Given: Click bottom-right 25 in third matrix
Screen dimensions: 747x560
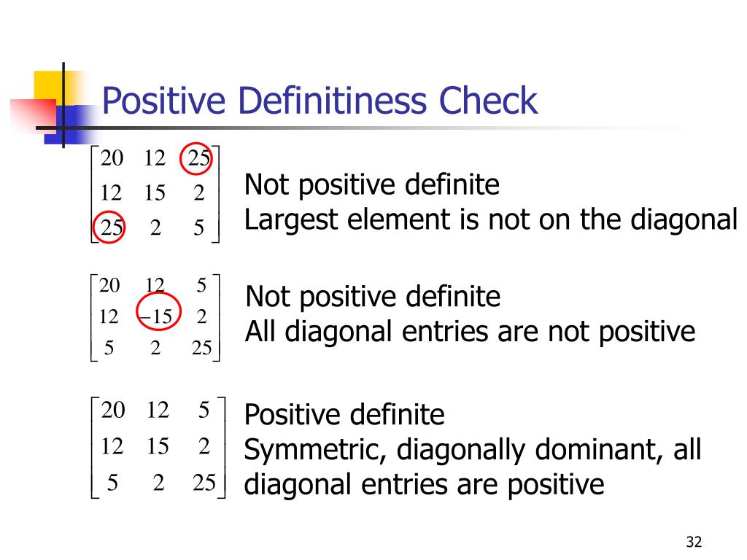Looking at the screenshot, I should pos(204,483).
